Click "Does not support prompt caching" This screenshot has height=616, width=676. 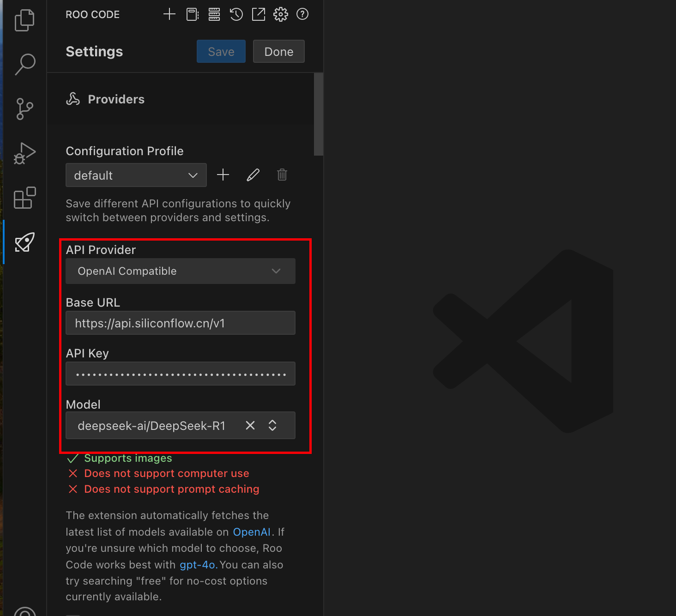[x=172, y=489]
